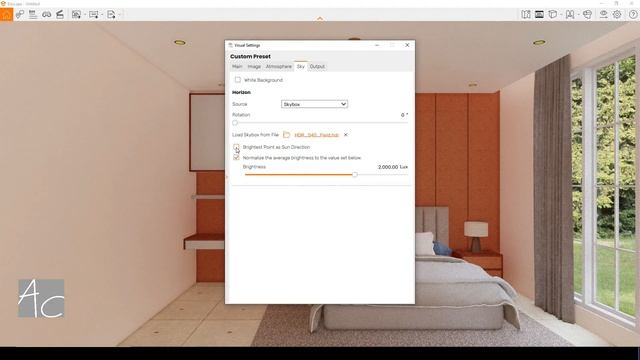The height and width of the screenshot is (360, 640).
Task: Click the folder icon to load skybox
Action: pyautogui.click(x=287, y=135)
